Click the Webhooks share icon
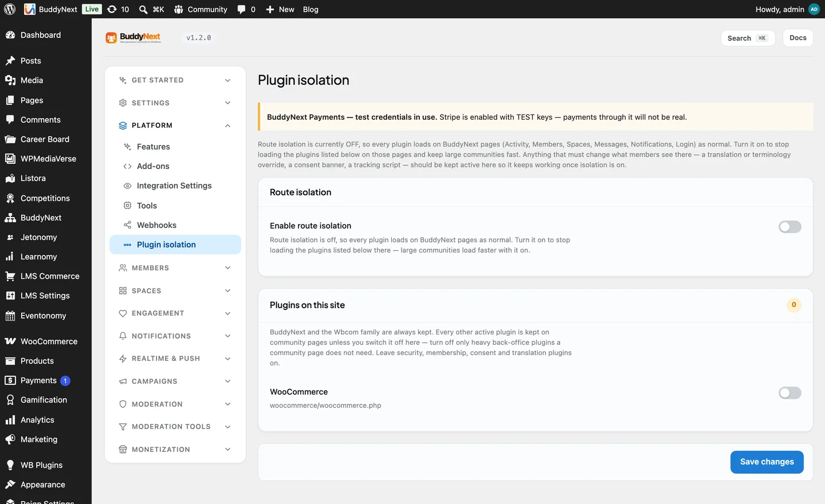Screen dimensions: 825x504 [127, 225]
